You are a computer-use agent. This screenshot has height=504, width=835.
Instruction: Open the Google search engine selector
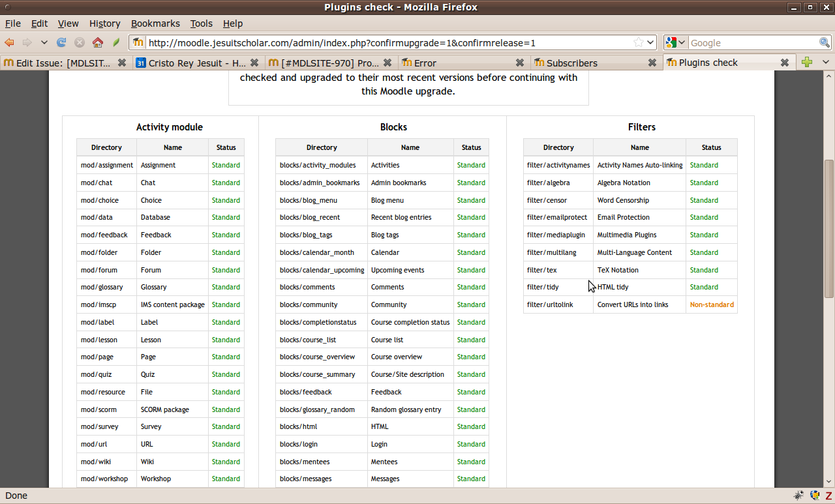pos(675,42)
